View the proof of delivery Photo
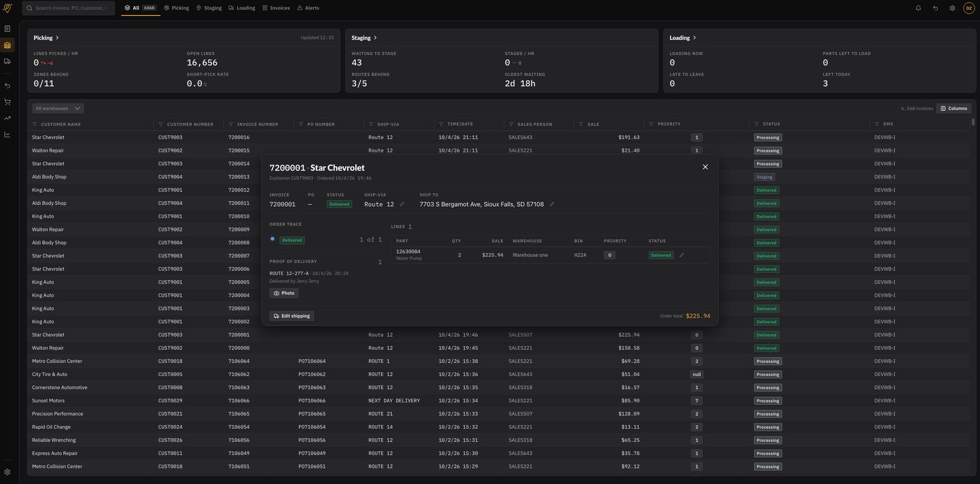Viewport: 980px width, 484px height. pyautogui.click(x=284, y=293)
